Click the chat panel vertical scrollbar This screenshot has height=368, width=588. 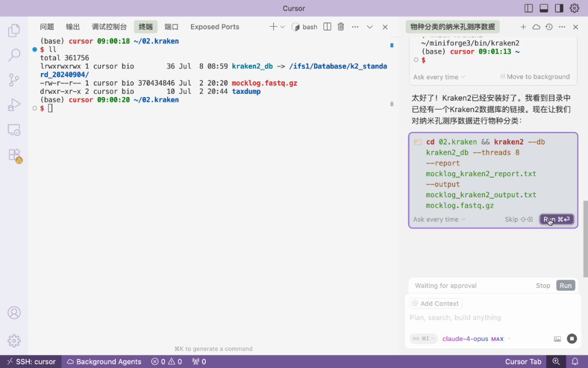pos(585,239)
